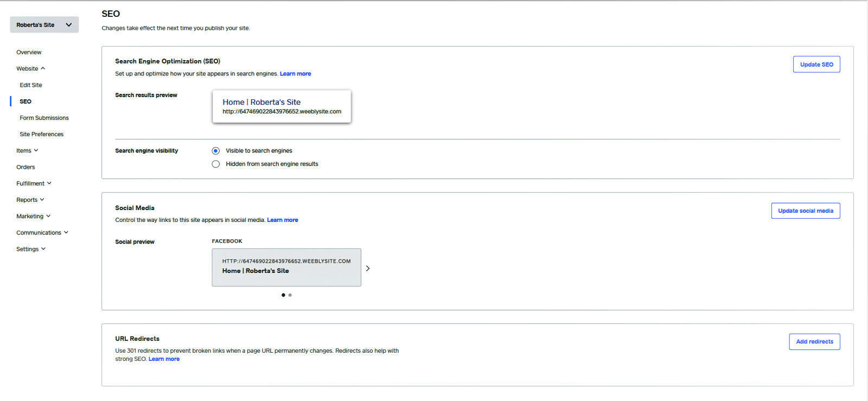Expand the Marketing menu section
This screenshot has height=401, width=868.
click(x=33, y=216)
